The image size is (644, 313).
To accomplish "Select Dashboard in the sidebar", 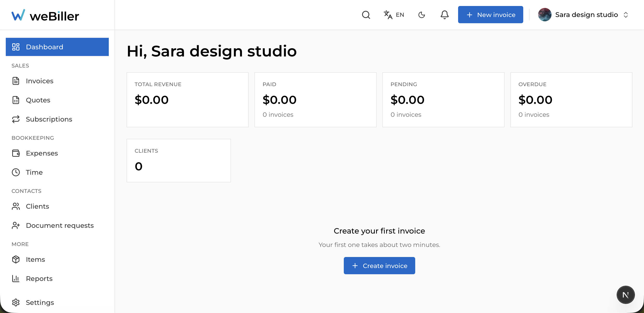I will pyautogui.click(x=57, y=47).
